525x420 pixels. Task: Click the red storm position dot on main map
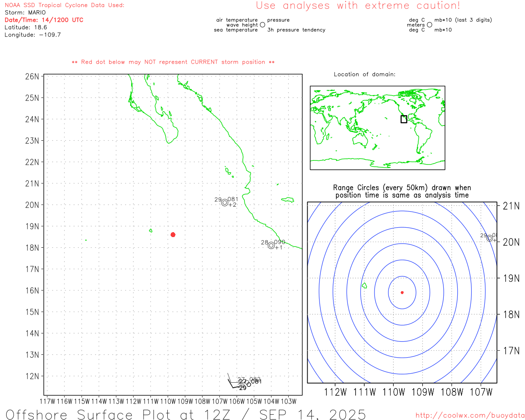point(173,235)
